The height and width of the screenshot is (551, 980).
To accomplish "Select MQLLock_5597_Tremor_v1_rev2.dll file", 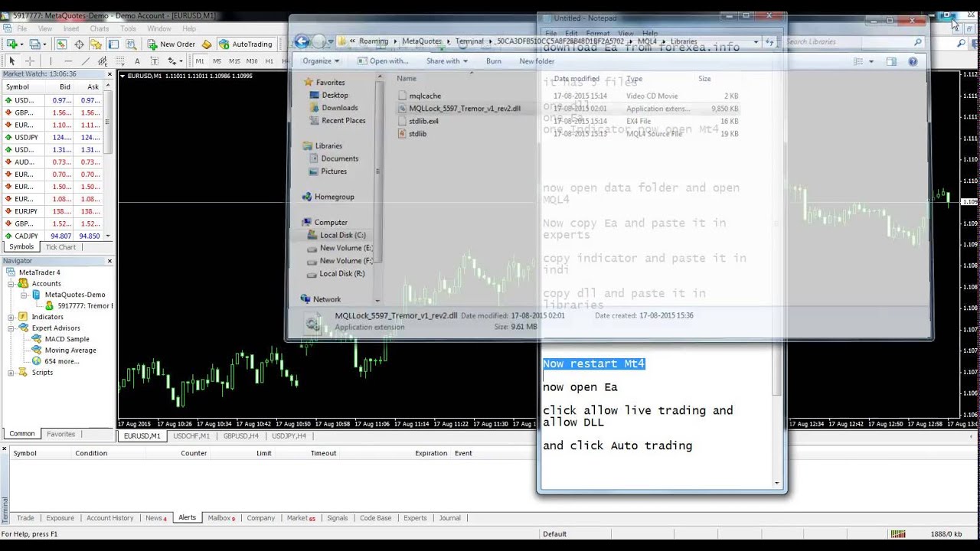I will coord(464,109).
